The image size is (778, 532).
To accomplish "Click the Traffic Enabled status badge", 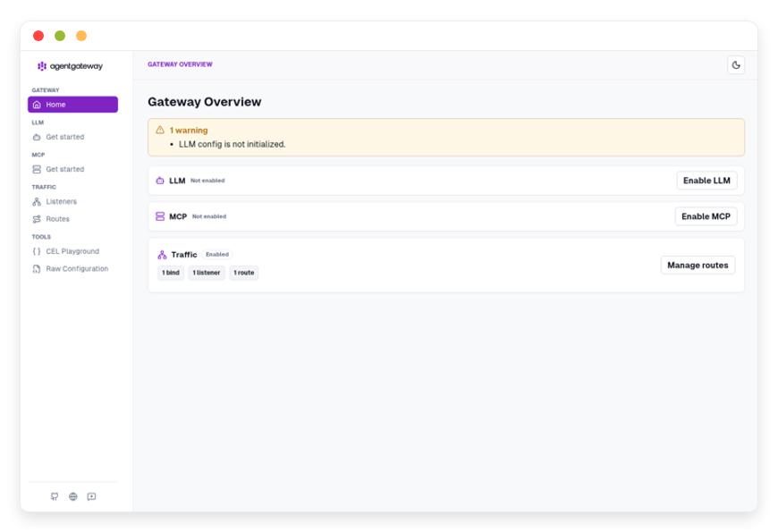I will coord(217,255).
